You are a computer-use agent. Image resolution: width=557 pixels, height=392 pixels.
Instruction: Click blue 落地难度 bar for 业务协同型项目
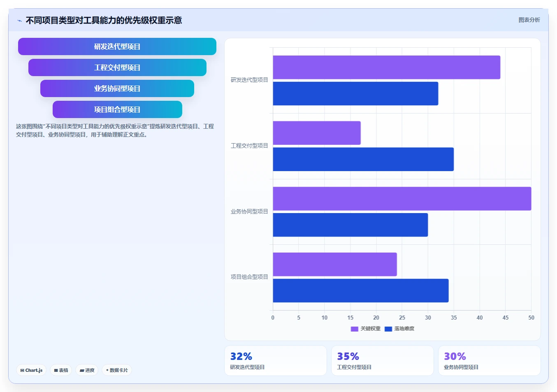coord(350,225)
